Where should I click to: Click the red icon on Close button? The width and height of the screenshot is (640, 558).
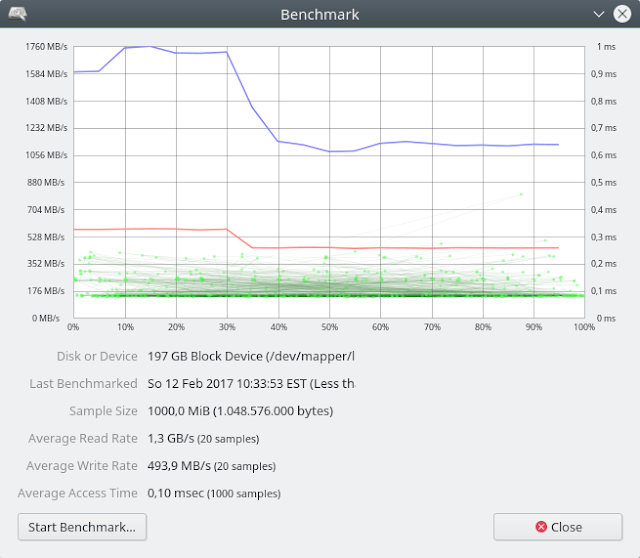[x=541, y=527]
